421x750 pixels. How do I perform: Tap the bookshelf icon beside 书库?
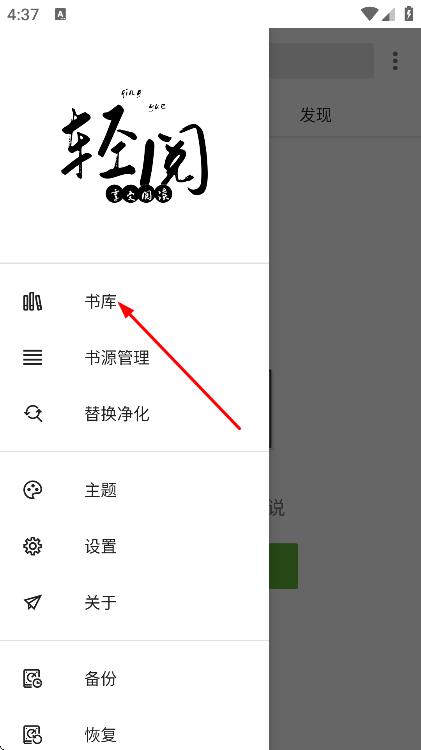coord(33,302)
